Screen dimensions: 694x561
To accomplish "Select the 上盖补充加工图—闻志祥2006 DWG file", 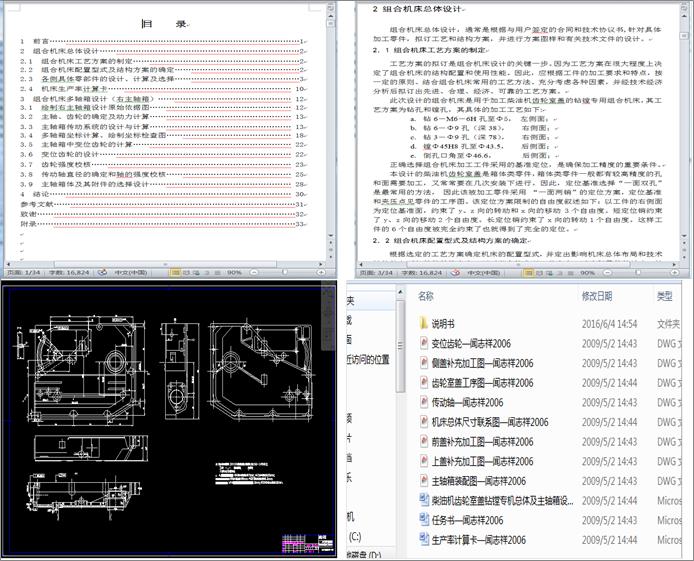I will [476, 461].
